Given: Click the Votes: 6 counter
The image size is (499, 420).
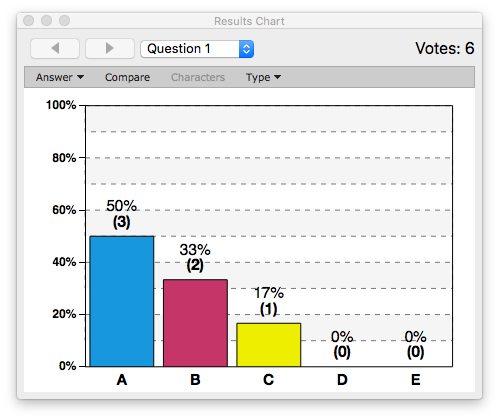Looking at the screenshot, I should click(x=445, y=49).
